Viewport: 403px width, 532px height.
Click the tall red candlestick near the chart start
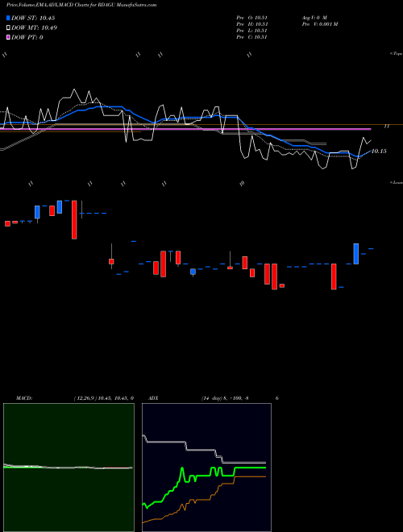pyautogui.click(x=74, y=219)
